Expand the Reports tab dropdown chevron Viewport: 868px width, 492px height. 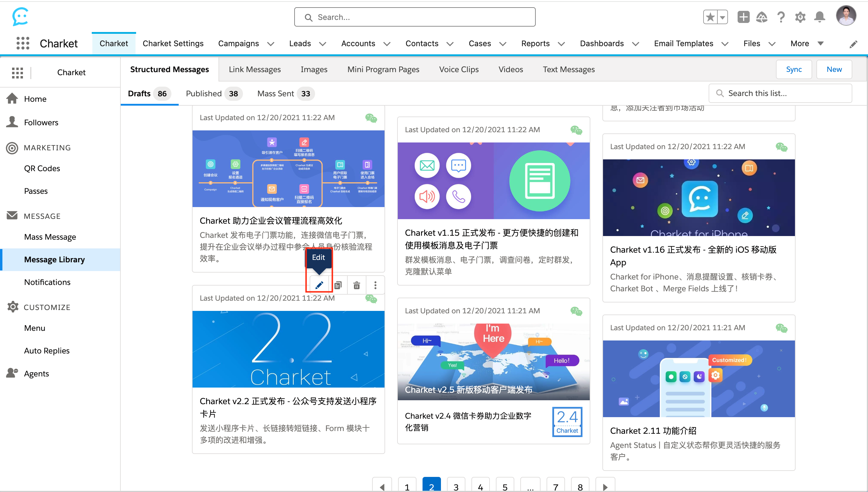tap(561, 44)
